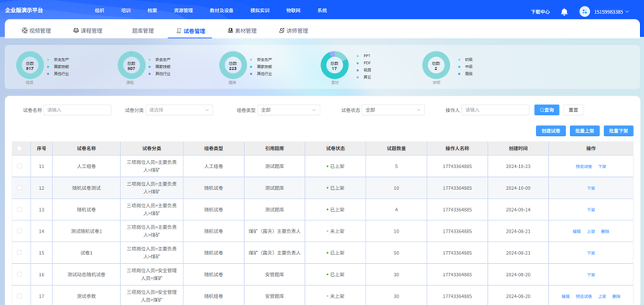Click the 素材 donut chart totaling 17
The height and width of the screenshot is (305, 644).
(334, 65)
